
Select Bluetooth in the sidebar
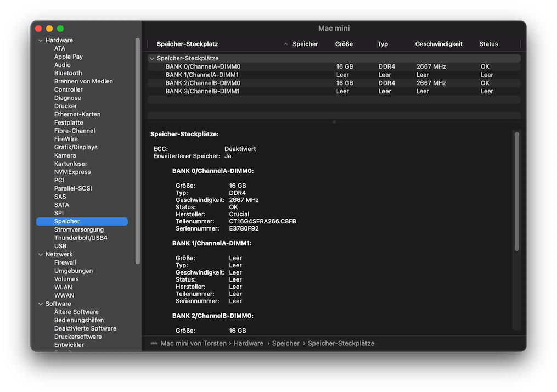68,73
